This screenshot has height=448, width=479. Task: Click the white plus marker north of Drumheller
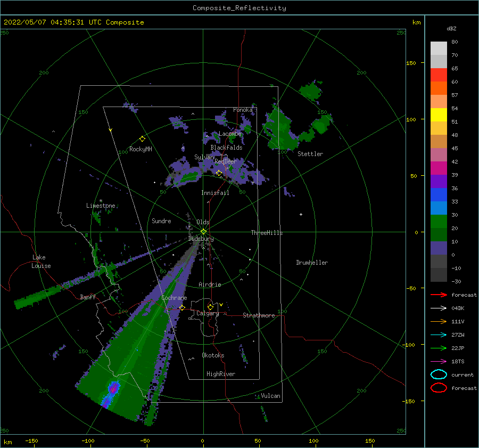301,214
